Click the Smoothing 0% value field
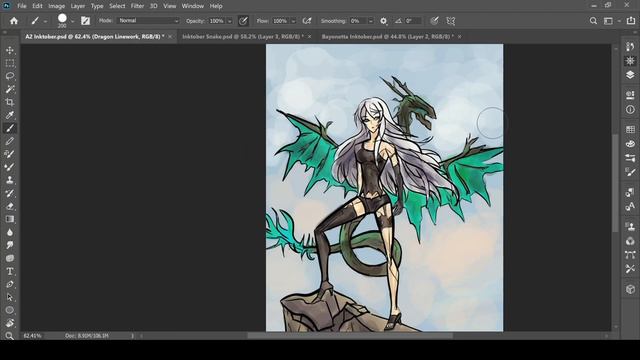The width and height of the screenshot is (640, 360). click(358, 21)
